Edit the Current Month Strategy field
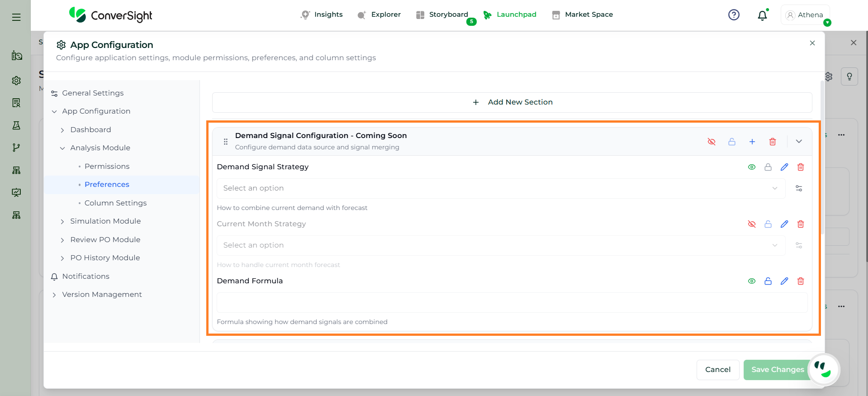This screenshot has height=396, width=868. [784, 224]
